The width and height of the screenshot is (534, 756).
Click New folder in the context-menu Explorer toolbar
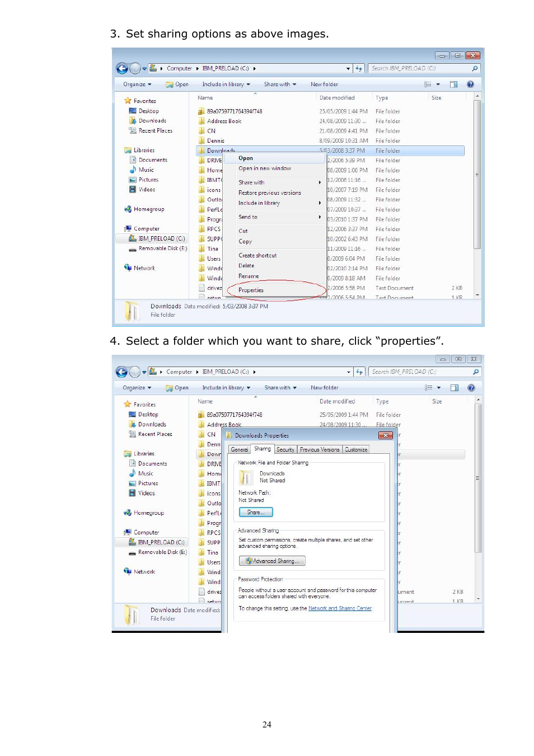click(x=324, y=84)
